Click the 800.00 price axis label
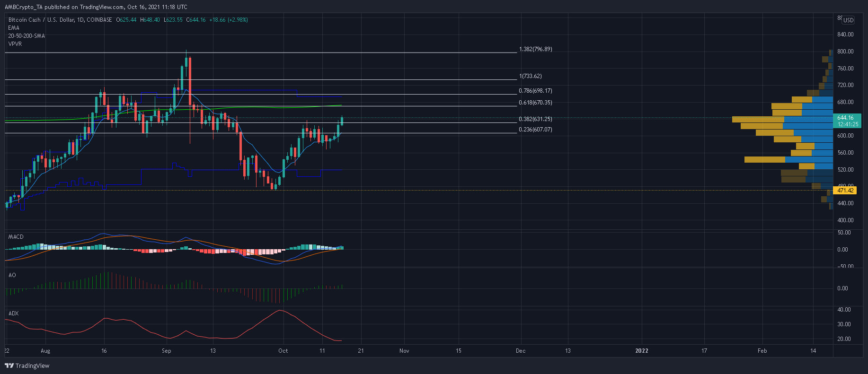Screen dimensions: 868x374 845,52
